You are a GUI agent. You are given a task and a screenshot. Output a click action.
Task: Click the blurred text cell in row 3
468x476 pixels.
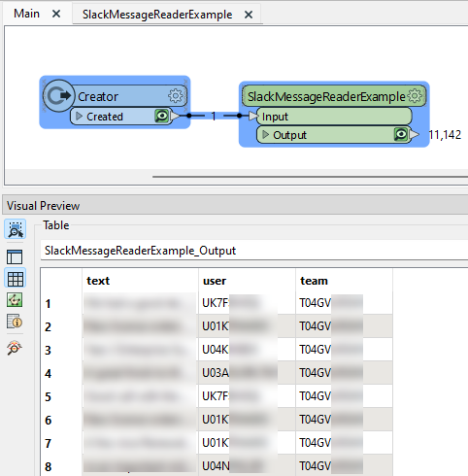click(x=140, y=350)
